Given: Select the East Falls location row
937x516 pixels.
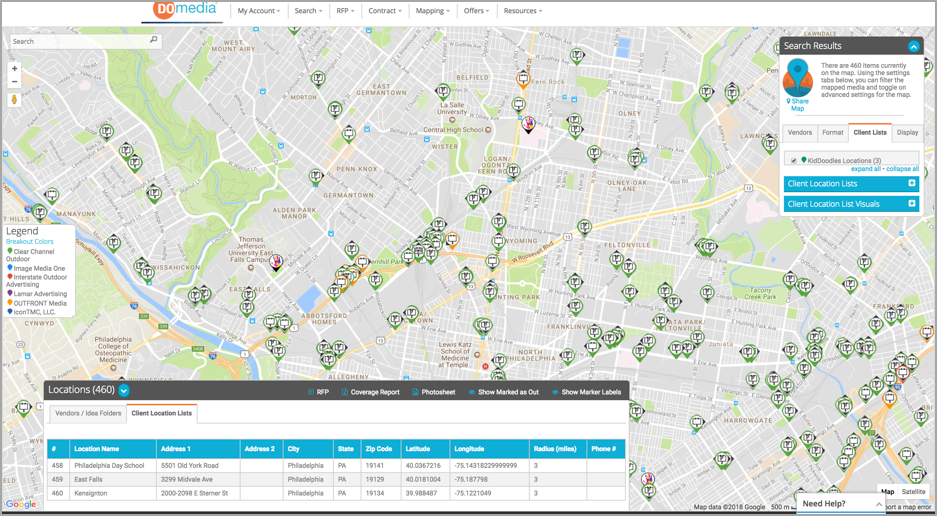Looking at the screenshot, I should coord(336,479).
